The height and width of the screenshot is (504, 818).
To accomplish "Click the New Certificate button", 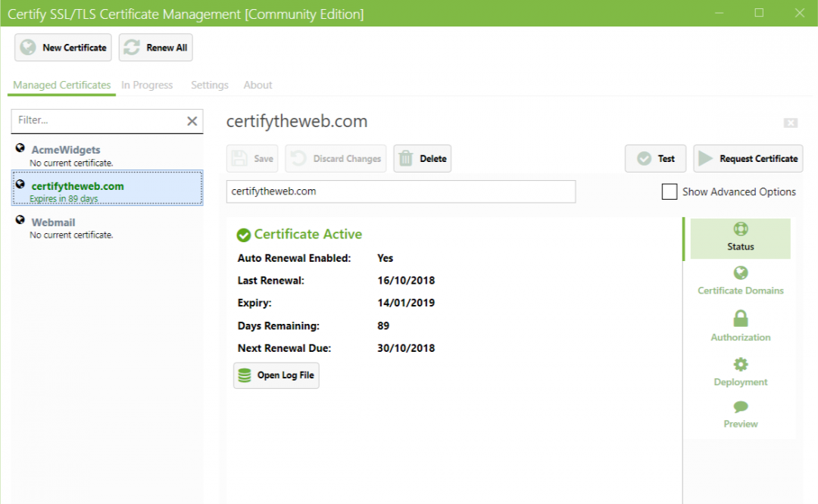I will click(x=63, y=48).
